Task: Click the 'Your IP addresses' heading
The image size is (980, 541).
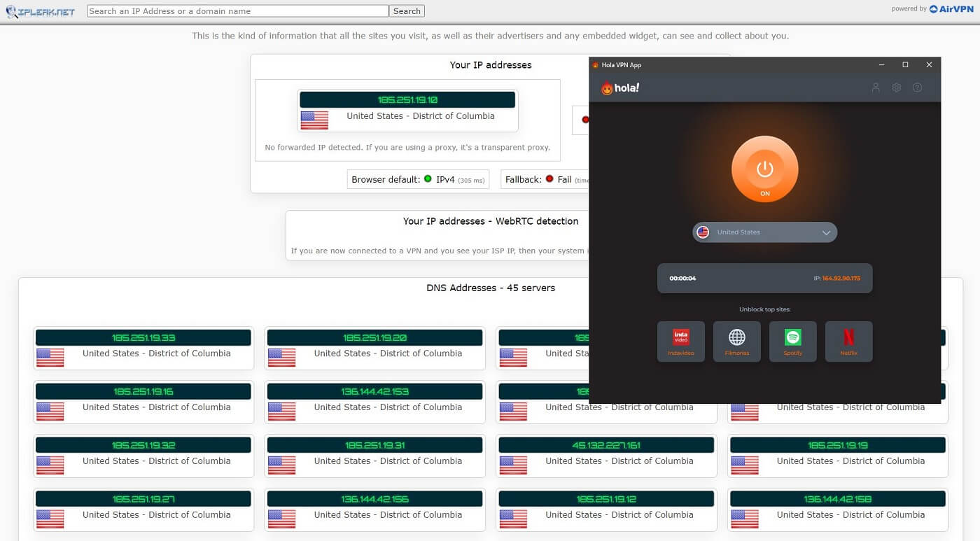Action: click(491, 65)
